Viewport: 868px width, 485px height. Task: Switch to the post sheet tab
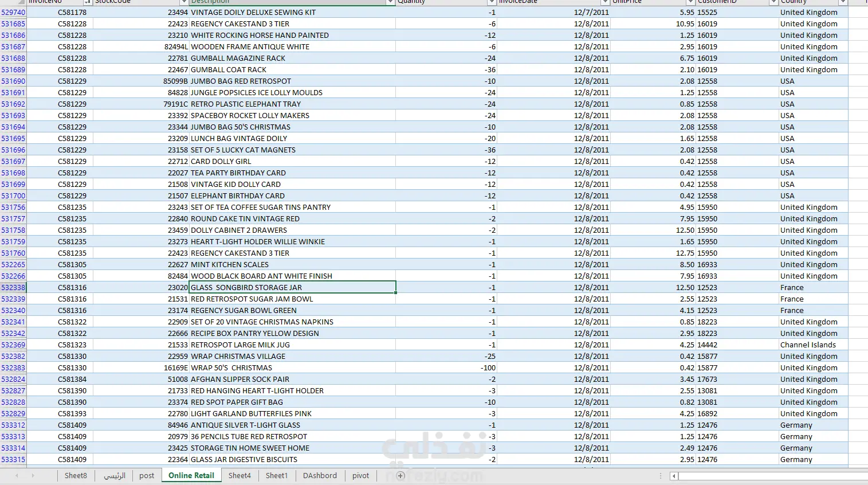point(147,476)
